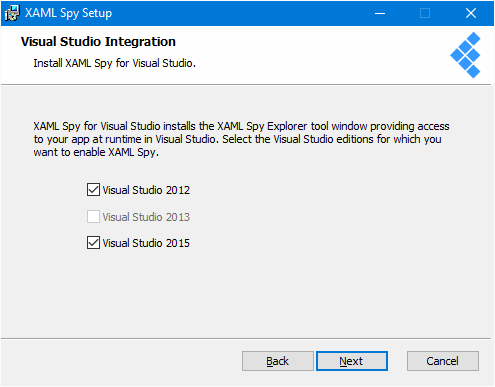Go to the Next setup step

(352, 361)
